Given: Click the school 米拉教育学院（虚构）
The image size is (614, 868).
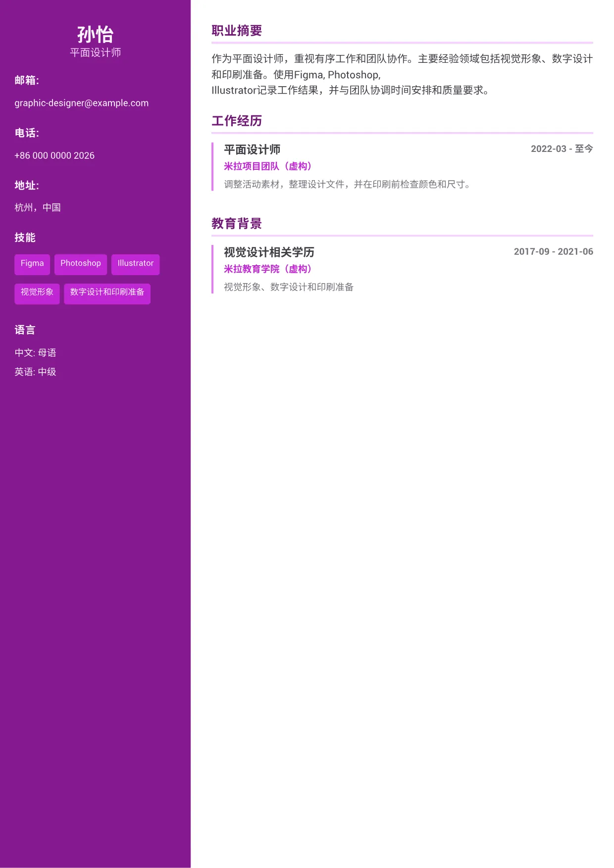Looking at the screenshot, I should (268, 269).
